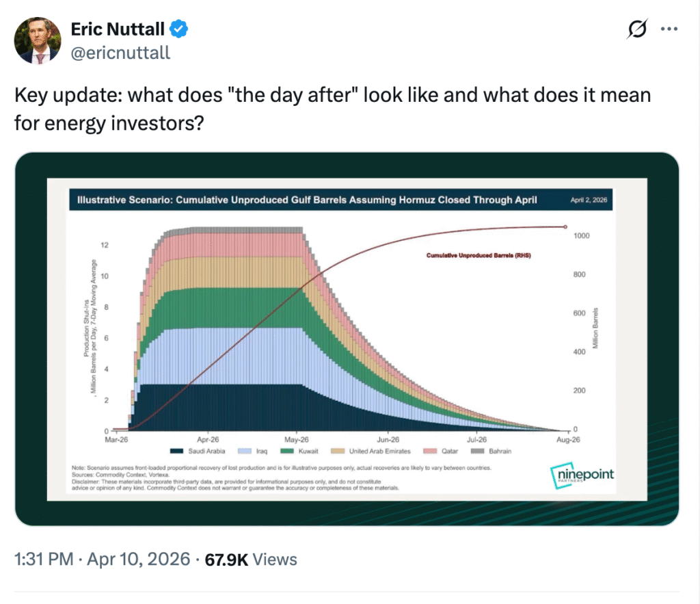
Task: Click the 67.9K Views count
Action: [x=250, y=560]
